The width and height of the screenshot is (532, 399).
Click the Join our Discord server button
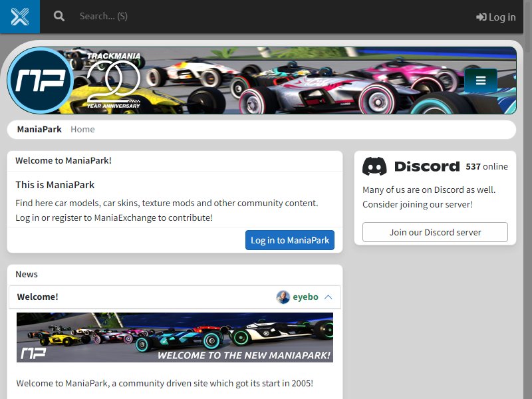click(x=435, y=232)
